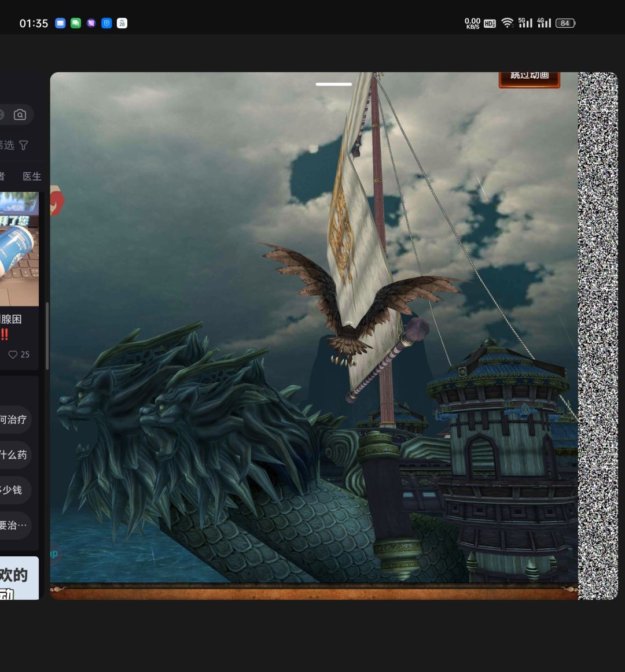Grab the floating window top handle bar
The height and width of the screenshot is (672, 625).
pos(334,84)
